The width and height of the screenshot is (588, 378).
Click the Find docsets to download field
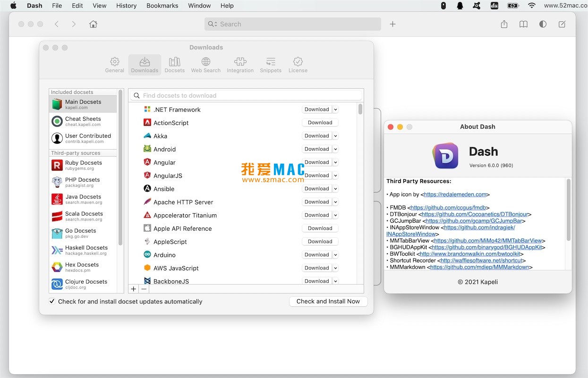click(246, 95)
